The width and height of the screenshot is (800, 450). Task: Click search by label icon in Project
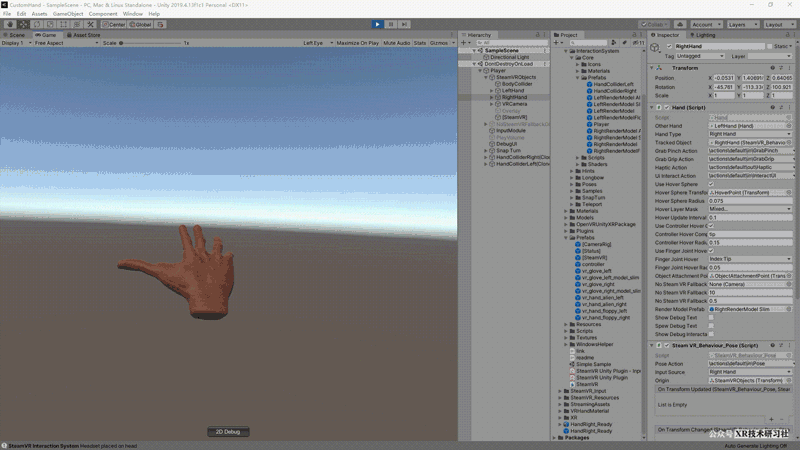pyautogui.click(x=624, y=43)
